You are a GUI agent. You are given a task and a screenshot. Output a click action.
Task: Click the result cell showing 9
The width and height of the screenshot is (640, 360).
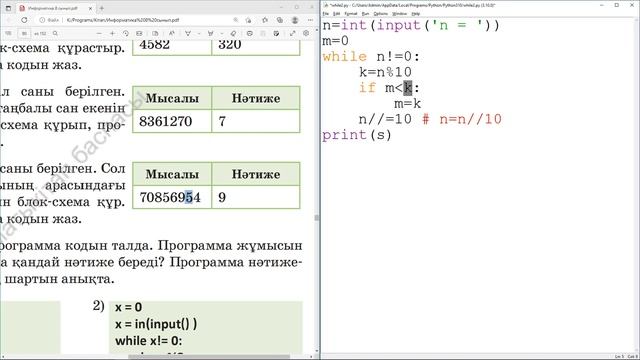[x=256, y=197]
